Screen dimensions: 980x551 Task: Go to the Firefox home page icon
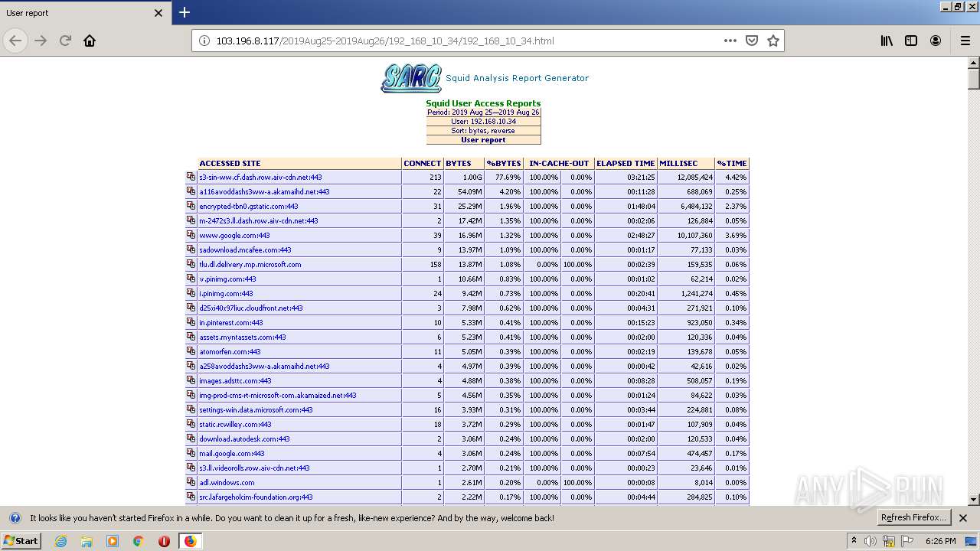(90, 41)
